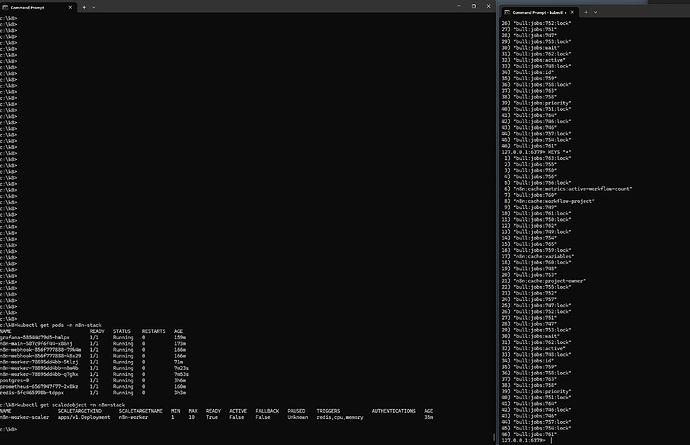Click the SCALETARGETKIND column header
This screenshot has width=690, height=445.
click(80, 411)
